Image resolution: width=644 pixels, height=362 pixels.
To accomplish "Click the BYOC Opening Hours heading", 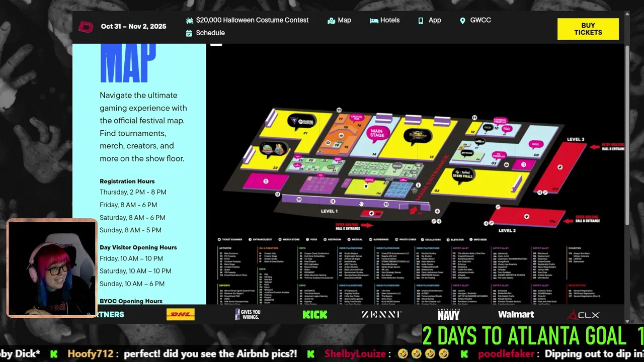I will click(x=131, y=301).
